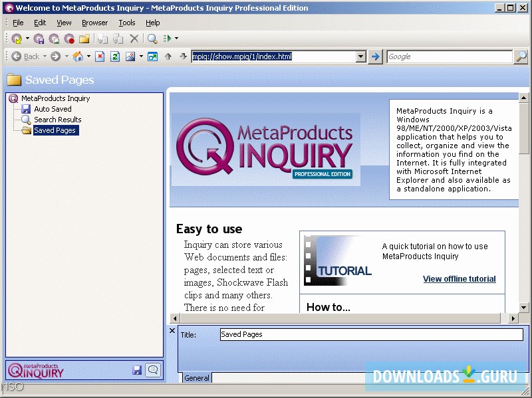
Task: Open Home button dropdown arrow
Action: 88,56
